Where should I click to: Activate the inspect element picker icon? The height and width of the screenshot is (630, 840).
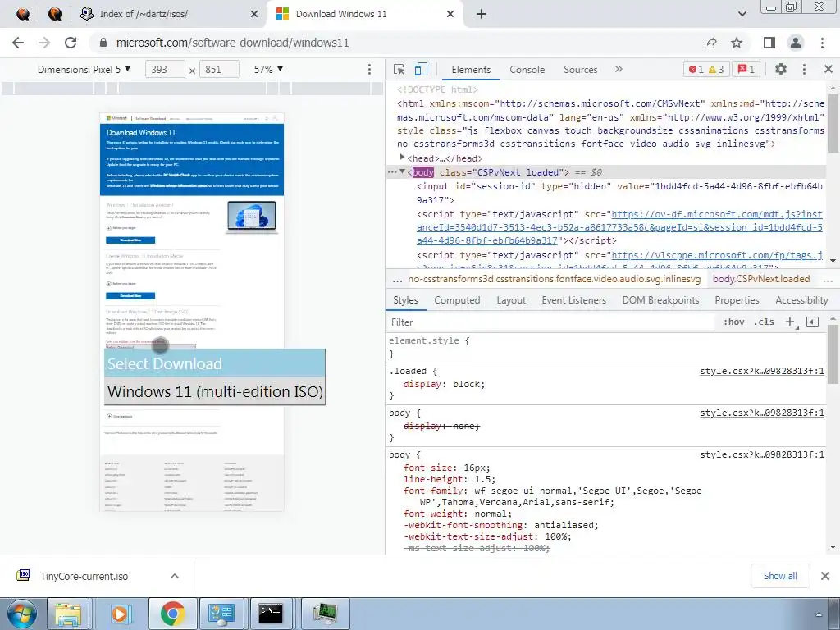(399, 69)
